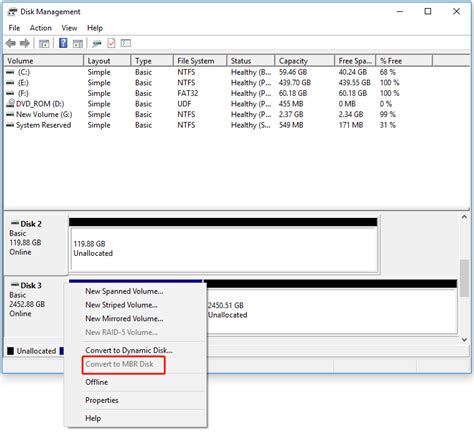This screenshot has width=474, height=432.
Task: Click Offline in the context menu
Action: point(97,382)
